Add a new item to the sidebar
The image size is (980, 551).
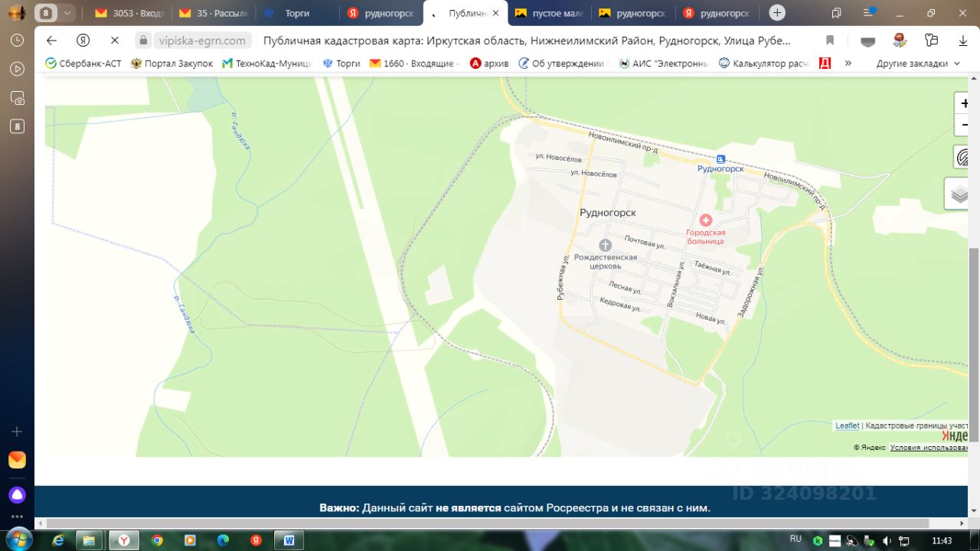tap(17, 432)
